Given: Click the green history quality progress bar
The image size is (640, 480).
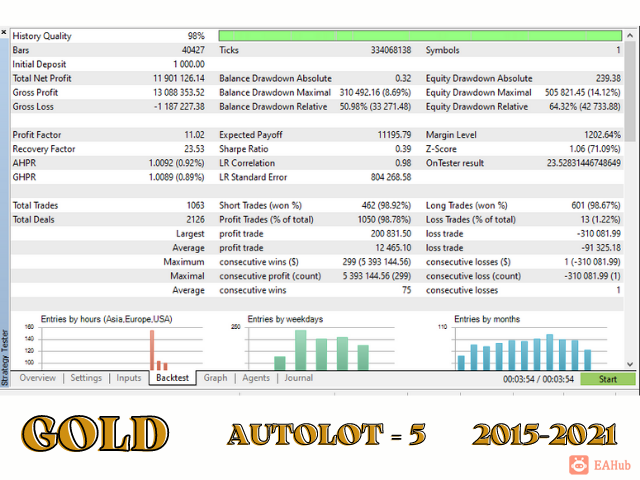Looking at the screenshot, I should (x=420, y=36).
